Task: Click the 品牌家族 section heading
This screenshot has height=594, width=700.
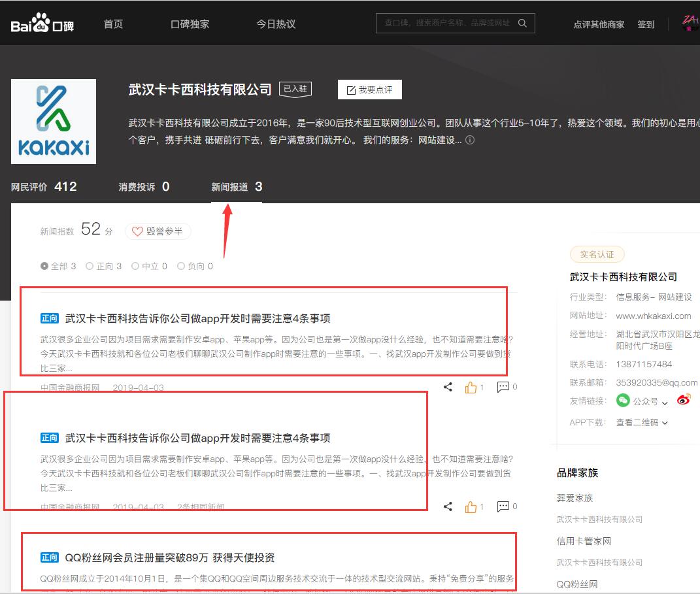Action: pos(577,472)
